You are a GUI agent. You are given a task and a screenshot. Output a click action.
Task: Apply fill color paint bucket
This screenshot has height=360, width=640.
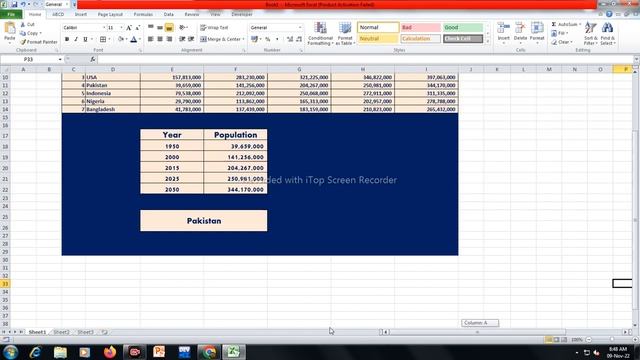121,39
